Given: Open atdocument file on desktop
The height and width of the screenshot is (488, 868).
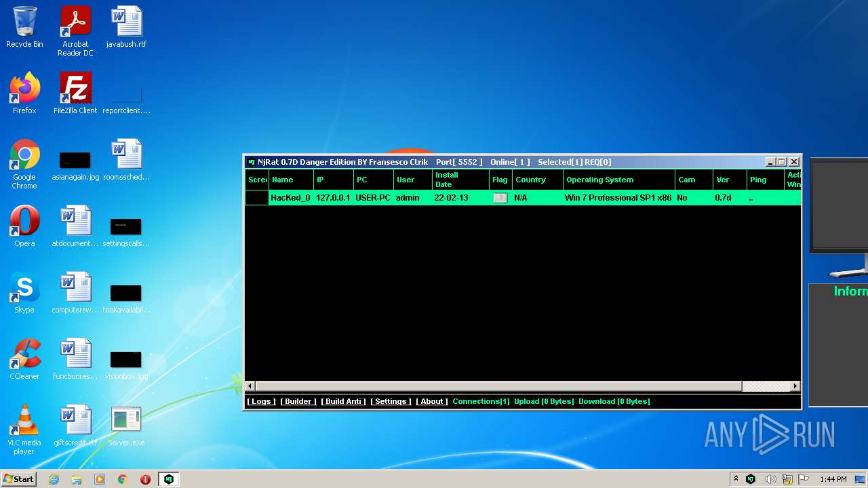Looking at the screenshot, I should pos(75,227).
